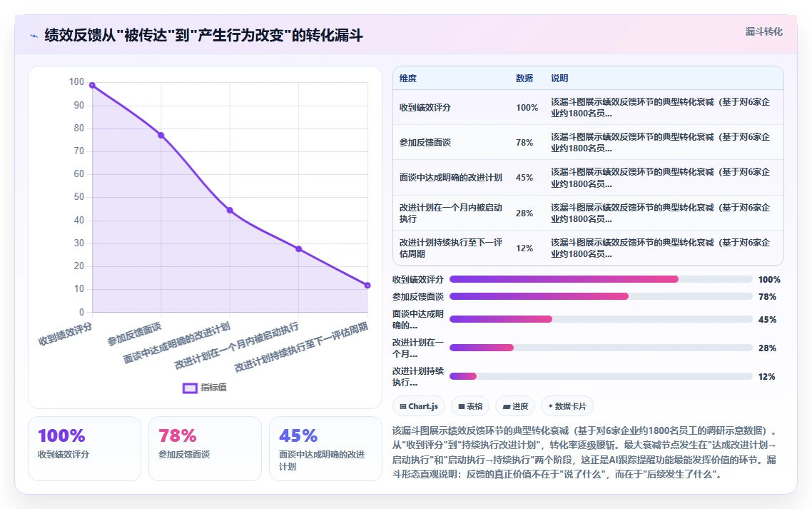Click the chart point for 面谈中达成明确的改进计划
This screenshot has width=812, height=509.
pyautogui.click(x=230, y=211)
